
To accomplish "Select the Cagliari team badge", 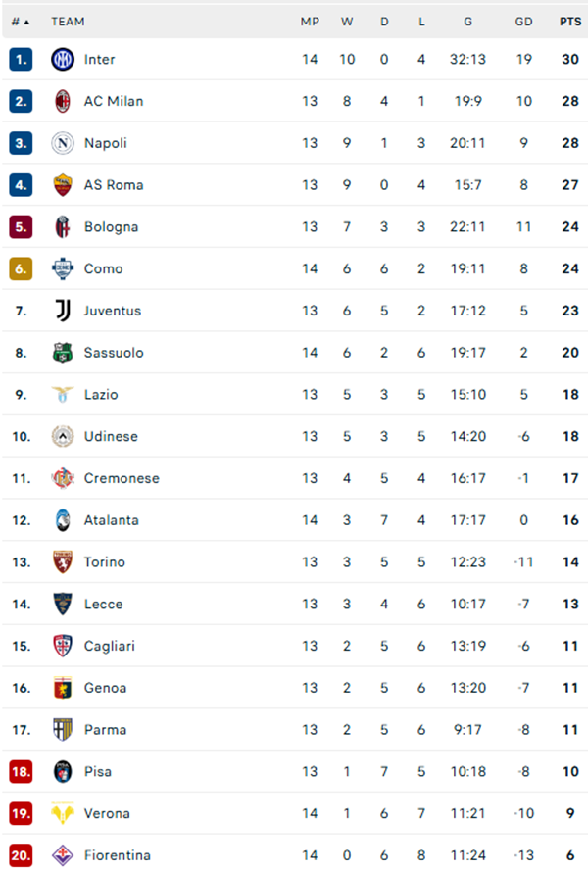I will click(61, 646).
